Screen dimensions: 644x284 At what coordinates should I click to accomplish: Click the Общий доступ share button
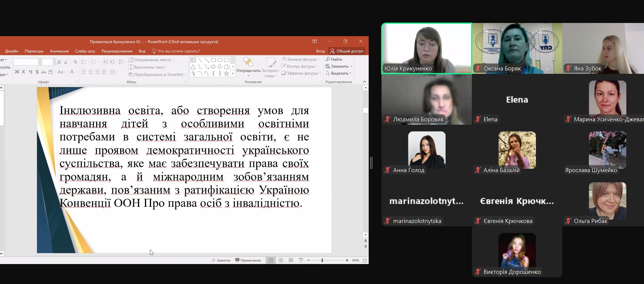pyautogui.click(x=346, y=51)
